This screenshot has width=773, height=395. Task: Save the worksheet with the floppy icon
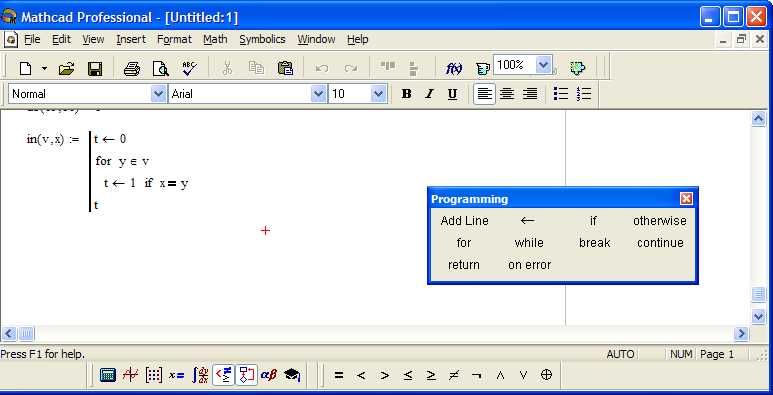tap(95, 68)
